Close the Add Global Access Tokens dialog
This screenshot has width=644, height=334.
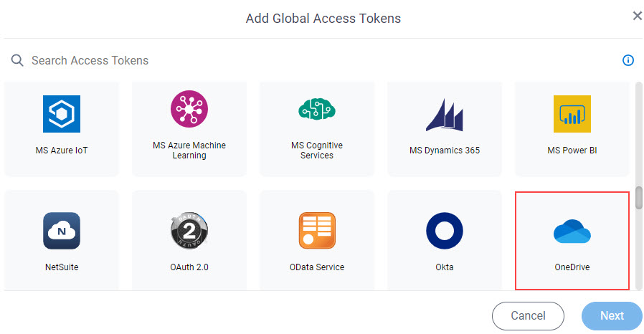(637, 16)
